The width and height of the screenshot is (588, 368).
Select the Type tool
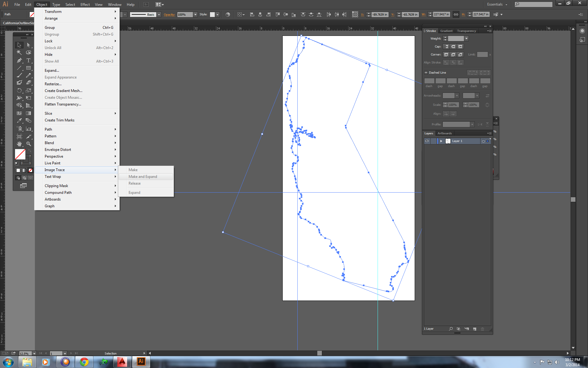[28, 60]
